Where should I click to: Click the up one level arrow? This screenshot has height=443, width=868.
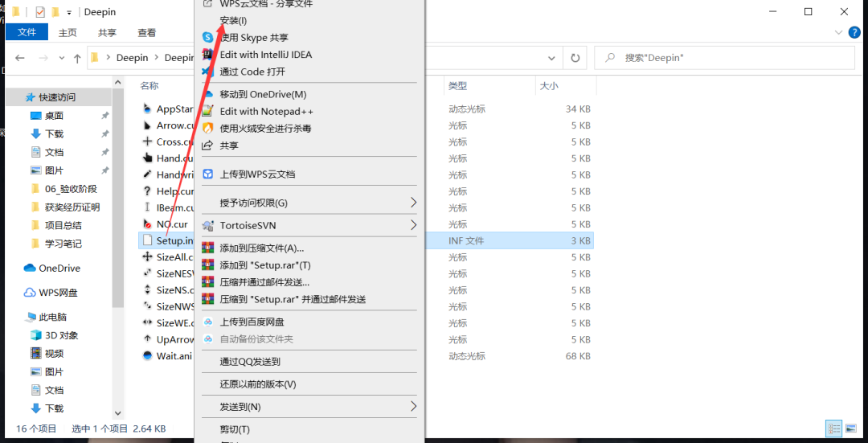(x=77, y=58)
